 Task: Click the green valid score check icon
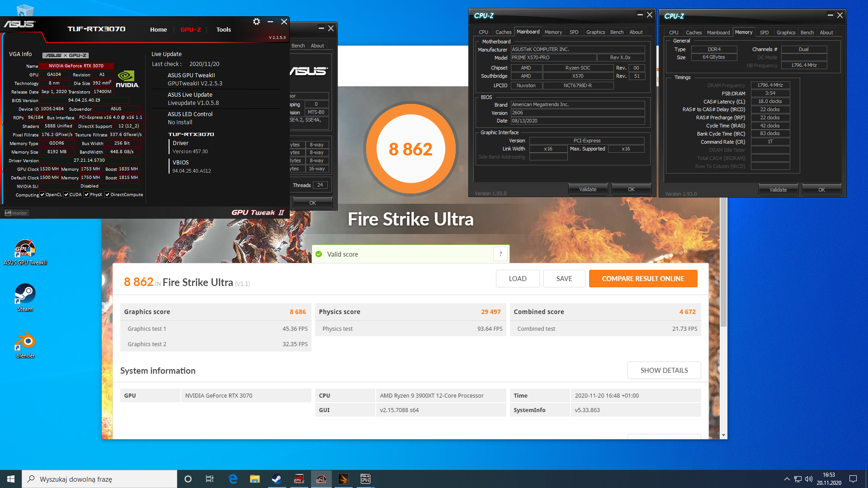pos(319,254)
